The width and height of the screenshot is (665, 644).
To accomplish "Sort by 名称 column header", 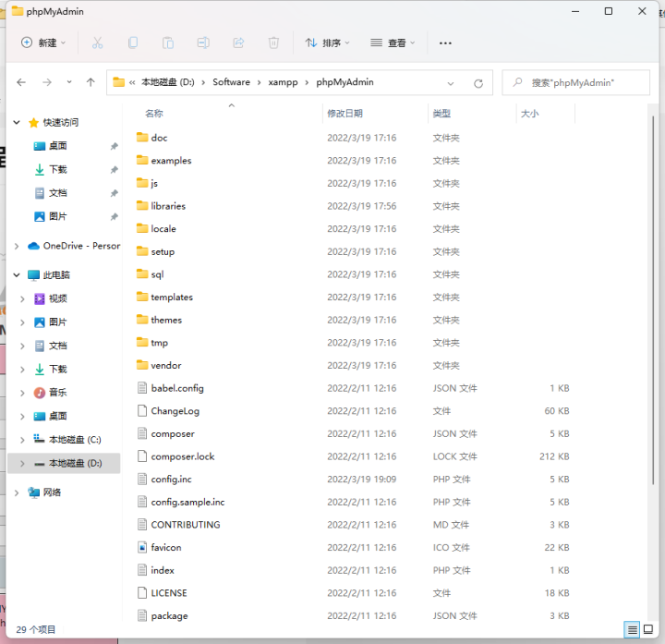I will coord(154,114).
